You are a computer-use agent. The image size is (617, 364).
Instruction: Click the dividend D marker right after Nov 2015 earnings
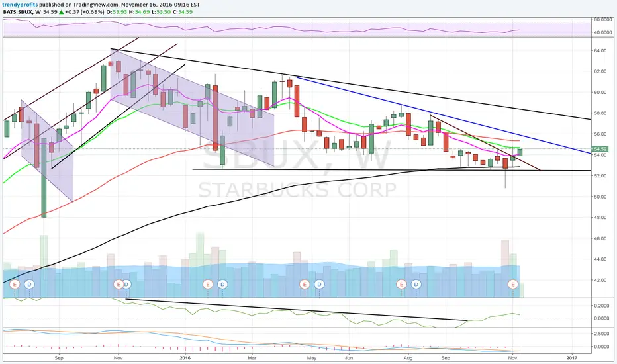[126, 284]
